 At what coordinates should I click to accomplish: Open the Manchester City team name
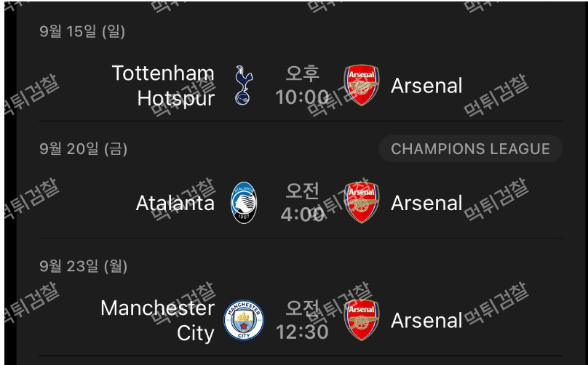coord(157,321)
